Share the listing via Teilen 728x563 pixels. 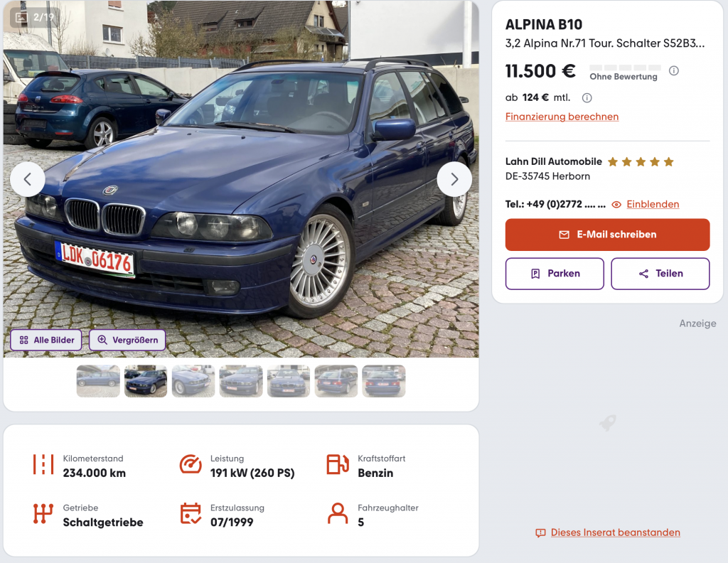click(x=660, y=274)
